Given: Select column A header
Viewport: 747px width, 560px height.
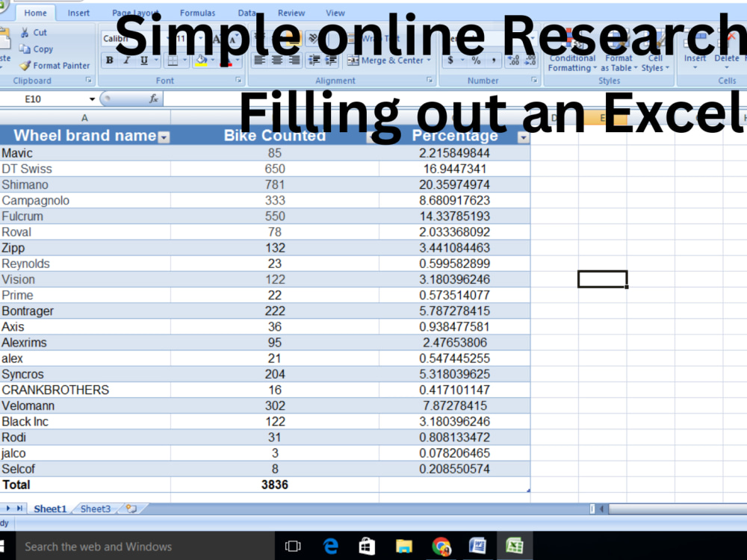Looking at the screenshot, I should point(85,118).
